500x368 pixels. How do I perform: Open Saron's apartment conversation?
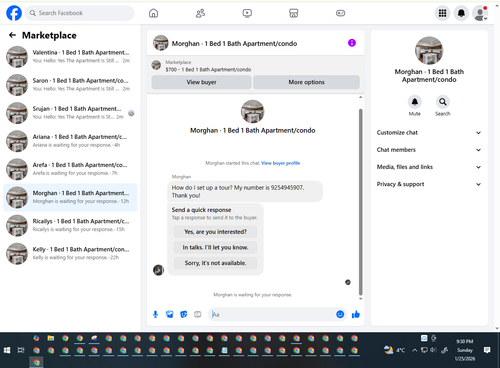[x=70, y=85]
